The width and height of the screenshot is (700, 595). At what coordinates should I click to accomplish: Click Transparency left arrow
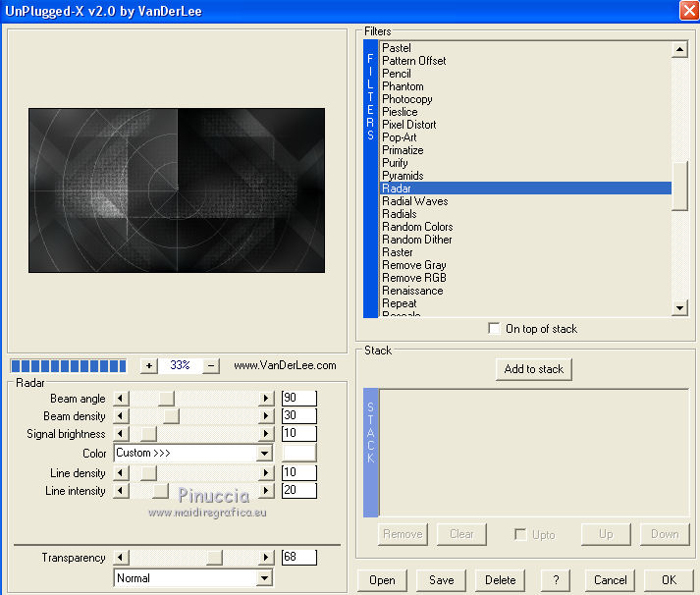(x=122, y=558)
